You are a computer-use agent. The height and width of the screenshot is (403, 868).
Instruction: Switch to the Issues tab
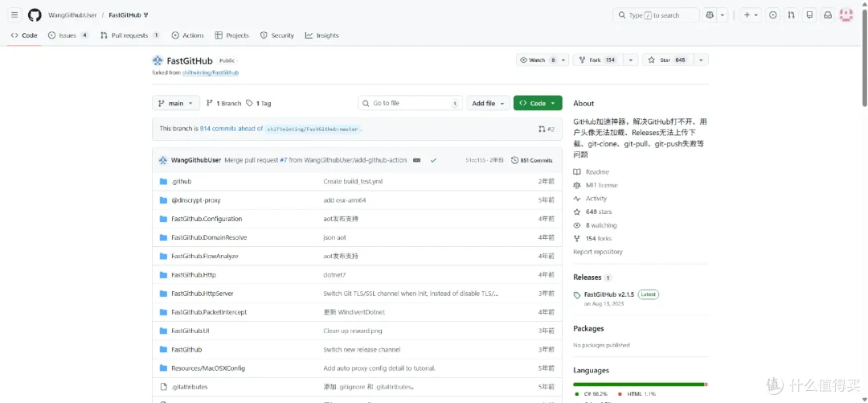[68, 35]
